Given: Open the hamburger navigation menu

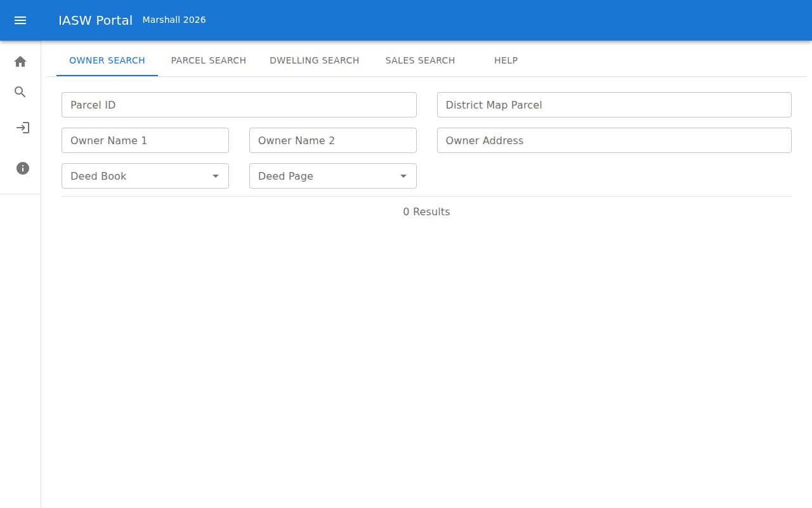Looking at the screenshot, I should [x=20, y=20].
